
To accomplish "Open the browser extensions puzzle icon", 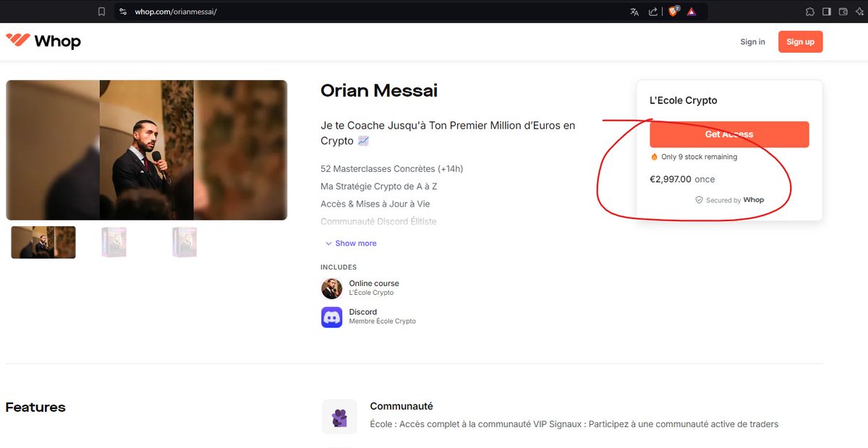I will click(810, 12).
